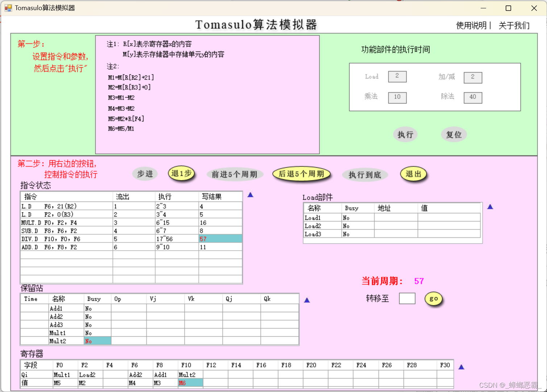Click the Load3 row name cell
This screenshot has width=547, height=392.
point(323,234)
